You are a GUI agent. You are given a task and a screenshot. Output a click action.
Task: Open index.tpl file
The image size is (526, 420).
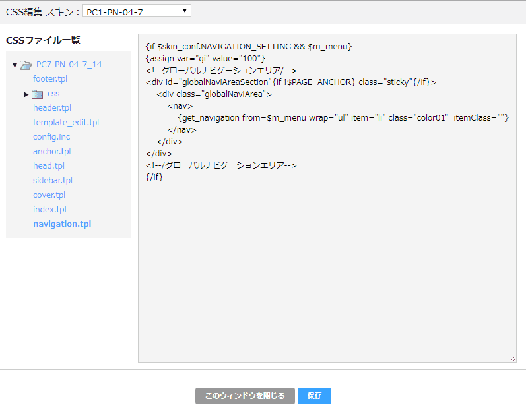pyautogui.click(x=49, y=209)
